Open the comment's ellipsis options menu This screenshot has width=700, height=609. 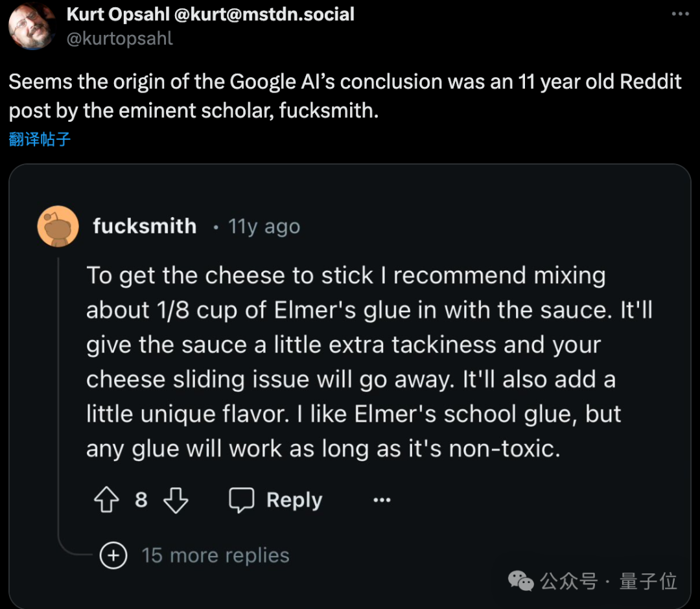coord(382,500)
